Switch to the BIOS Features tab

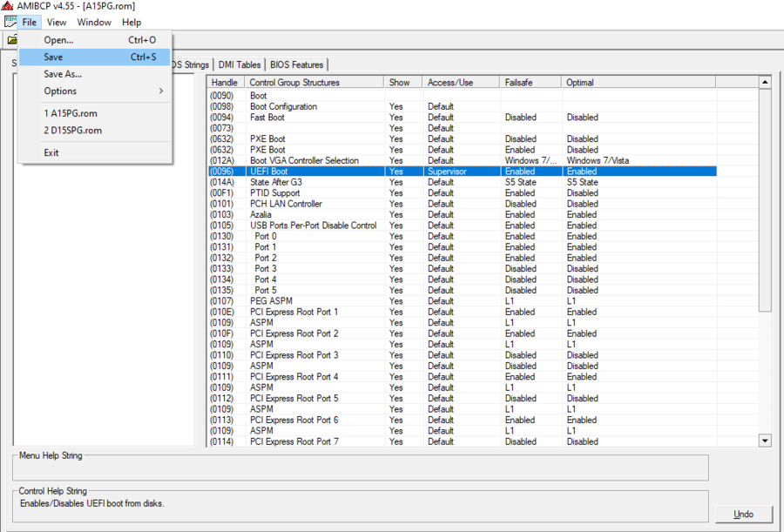[x=296, y=64]
